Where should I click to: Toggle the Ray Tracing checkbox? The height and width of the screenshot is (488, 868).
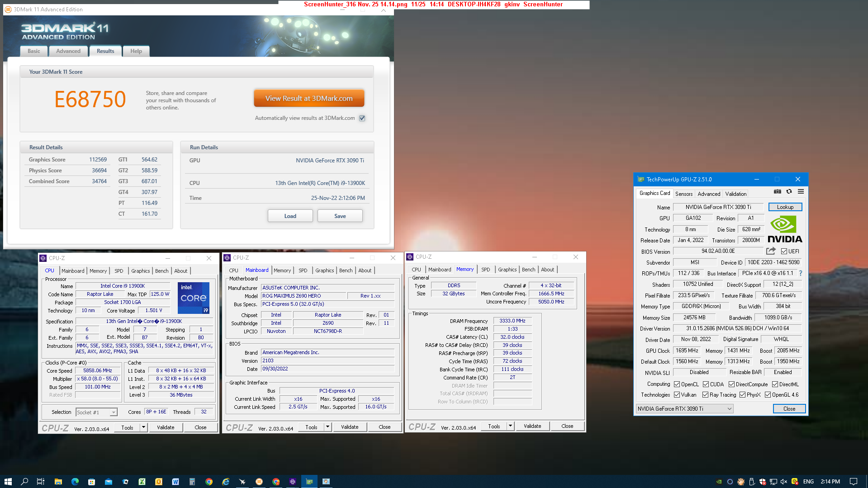click(705, 395)
